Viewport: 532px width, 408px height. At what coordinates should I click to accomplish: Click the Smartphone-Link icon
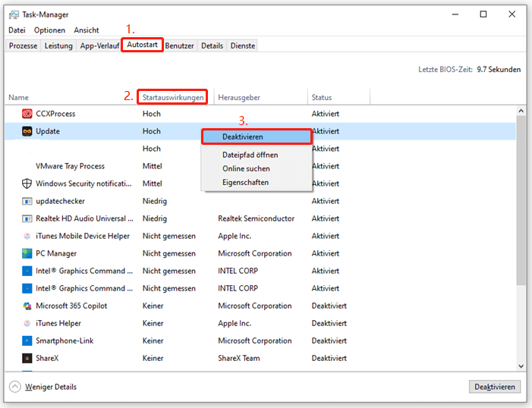tap(27, 341)
